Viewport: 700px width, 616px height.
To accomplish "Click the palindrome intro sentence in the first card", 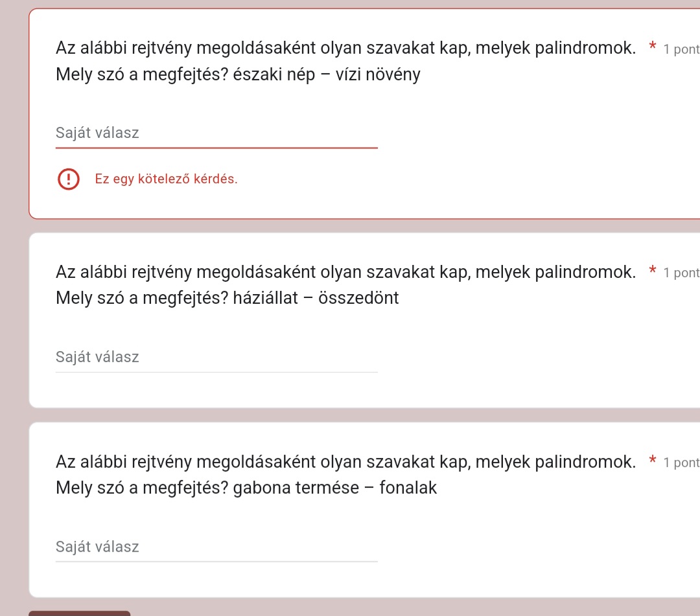I will click(x=345, y=48).
